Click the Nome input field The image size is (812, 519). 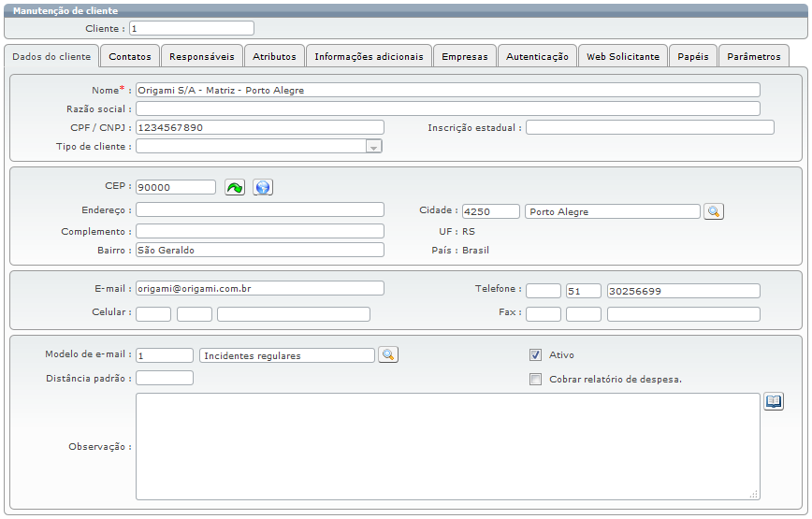point(448,90)
